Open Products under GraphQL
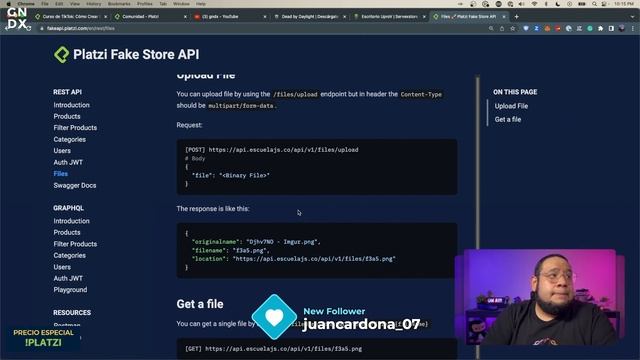The height and width of the screenshot is (360, 640). [x=67, y=232]
